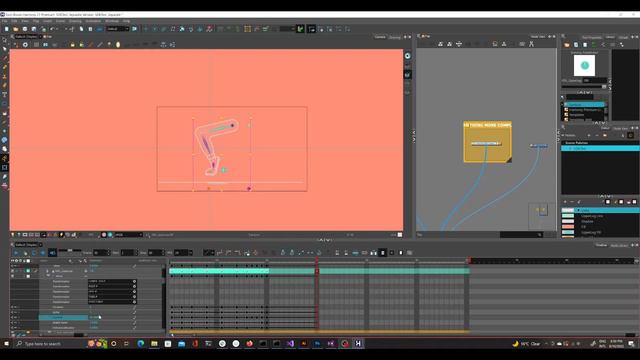Click the teal exposure block in top Timeline track
Viewport: 640px width, 360px height.
[x=219, y=271]
